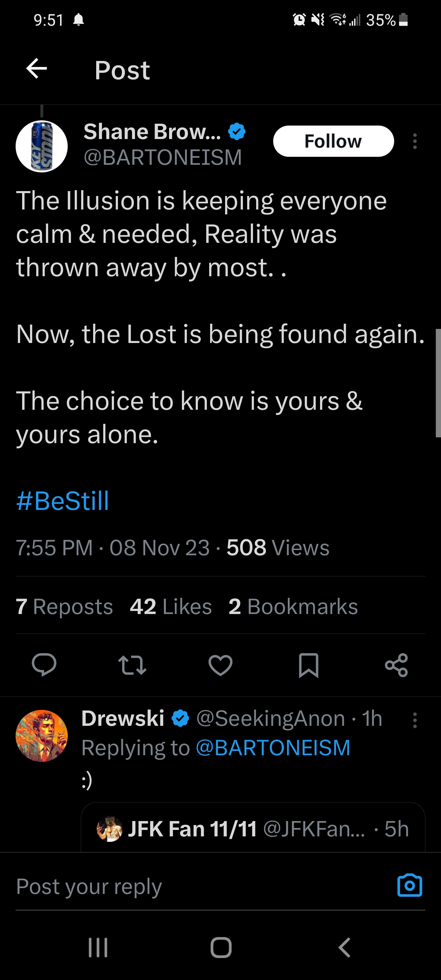Follow the @BARTONEISM account
The width and height of the screenshot is (441, 980).
(x=333, y=141)
